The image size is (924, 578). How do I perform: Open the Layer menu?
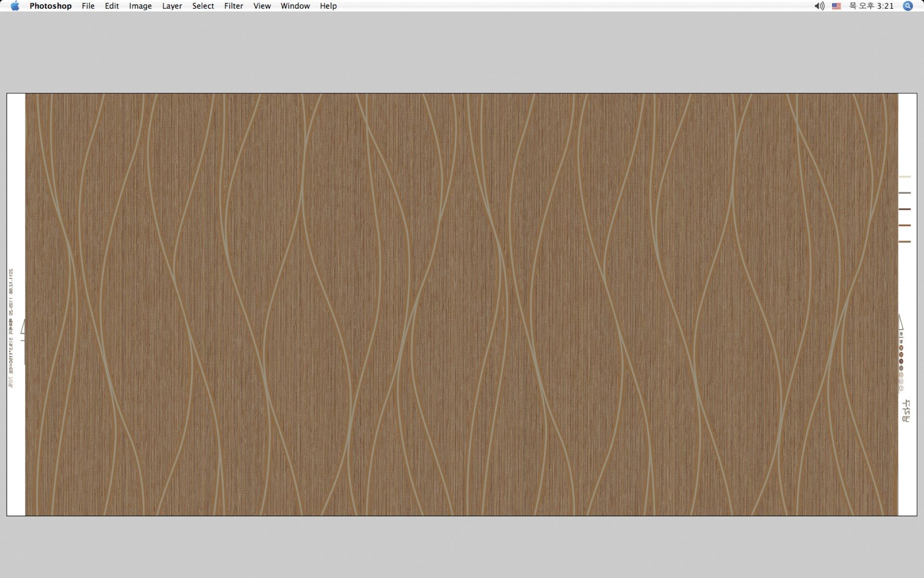click(x=172, y=6)
